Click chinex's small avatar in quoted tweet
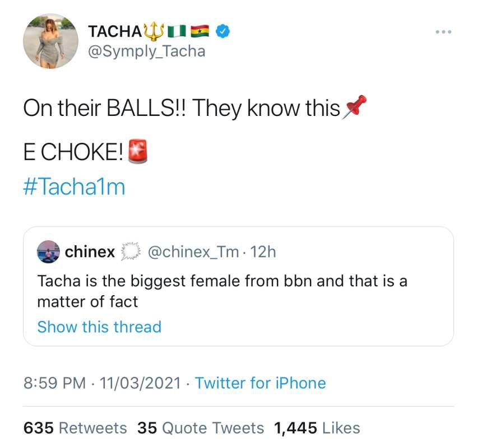Image resolution: width=477 pixels, height=448 pixels. 49,252
